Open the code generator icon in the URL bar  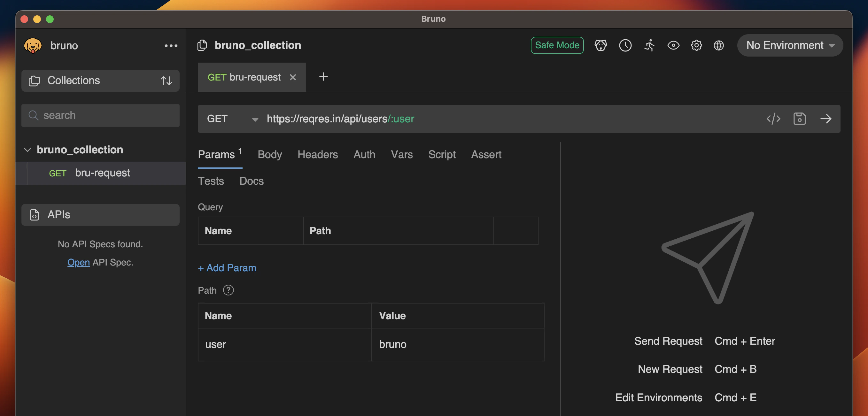[x=773, y=119]
